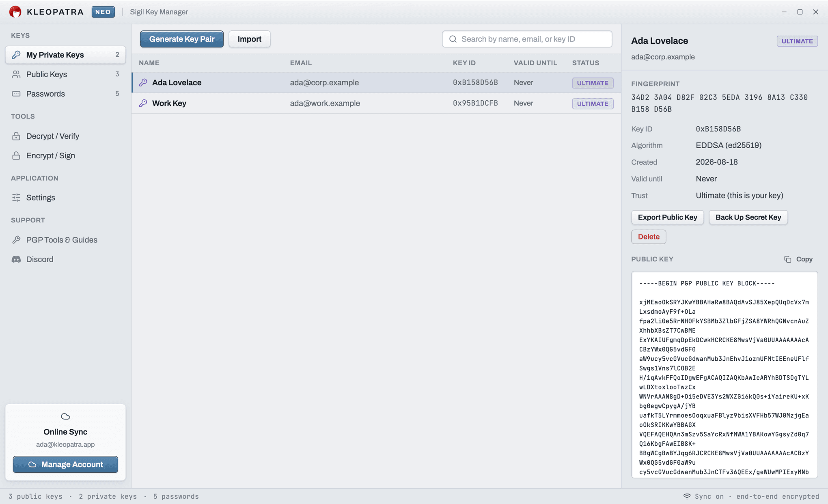Open PGP Tools & Guides
Screen dimensions: 828x504
pyautogui.click(x=65, y=240)
